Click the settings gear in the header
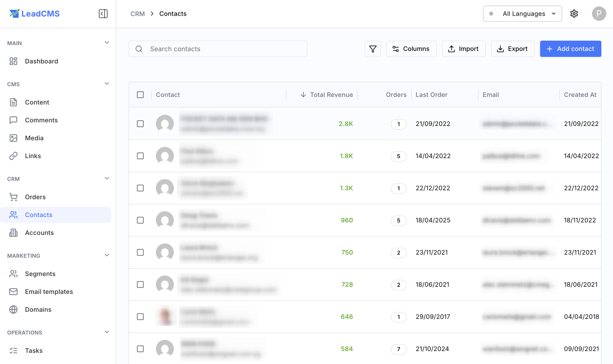Viewport: 613px width, 364px height. (574, 13)
